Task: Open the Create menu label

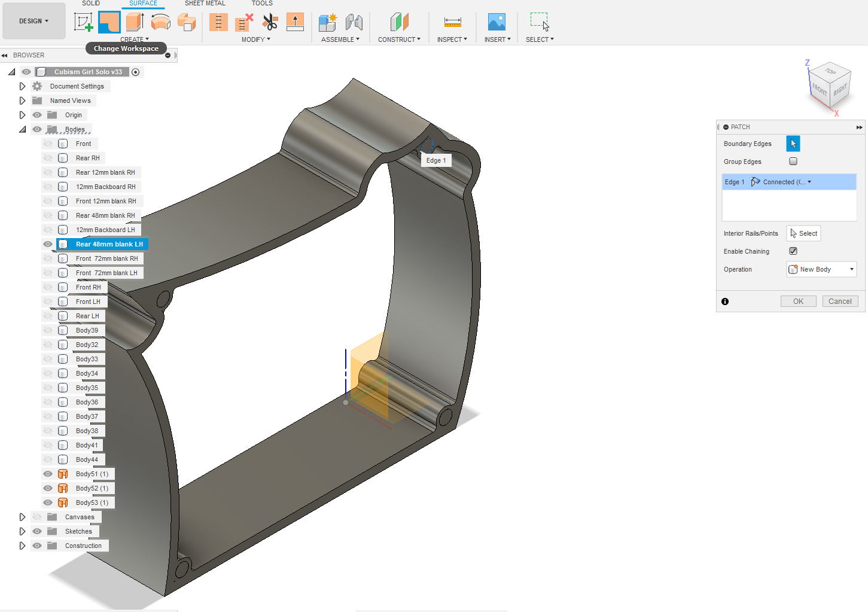Action: coord(135,39)
